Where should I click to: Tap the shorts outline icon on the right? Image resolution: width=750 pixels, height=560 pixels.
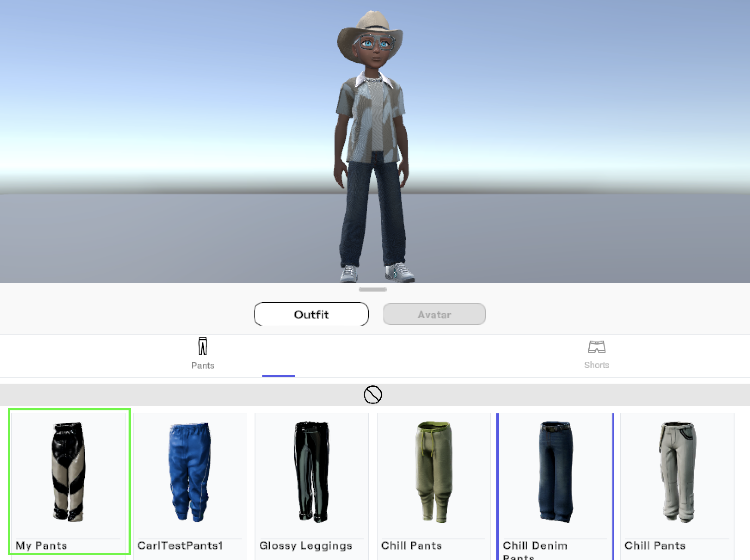(x=597, y=348)
